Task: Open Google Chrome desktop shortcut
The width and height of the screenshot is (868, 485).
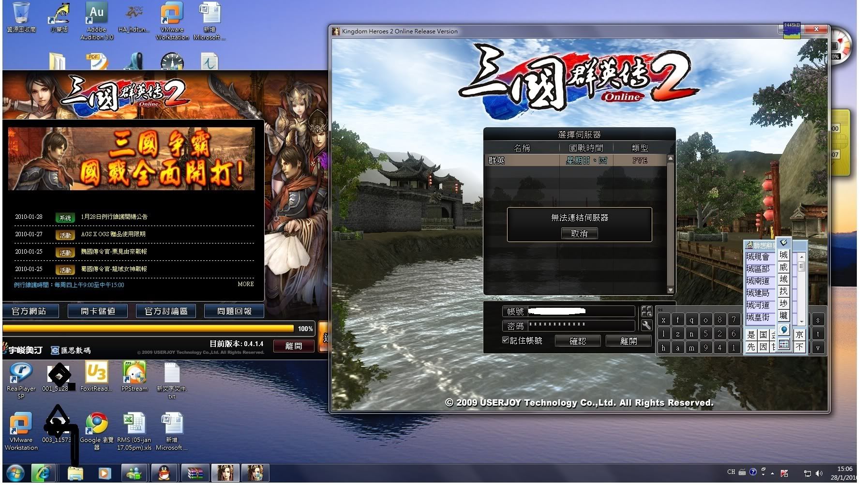Action: tap(97, 432)
